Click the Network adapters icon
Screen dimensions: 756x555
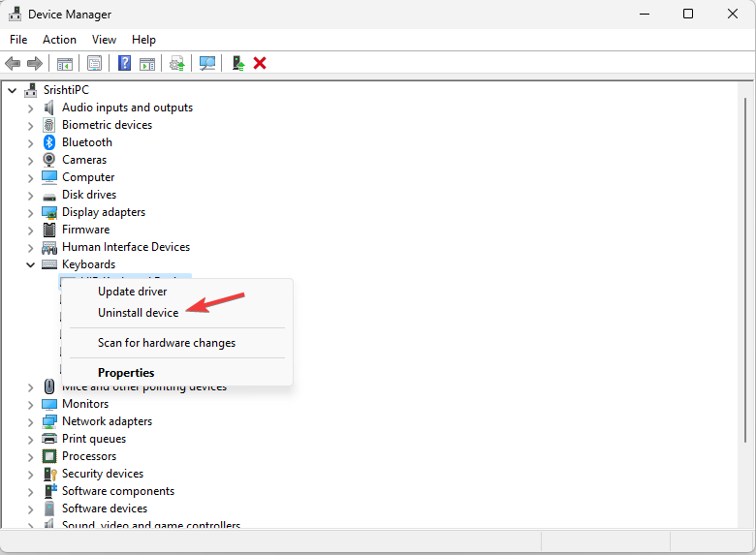tap(49, 421)
